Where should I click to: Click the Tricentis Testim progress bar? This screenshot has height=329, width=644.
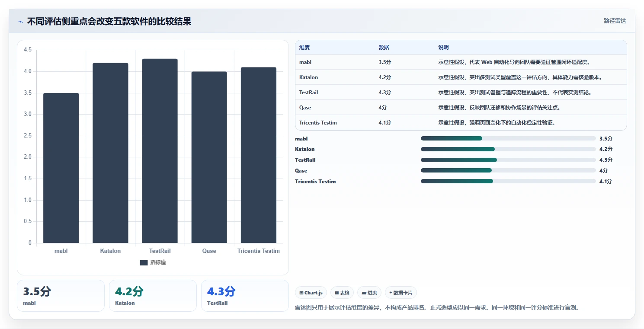(x=508, y=181)
